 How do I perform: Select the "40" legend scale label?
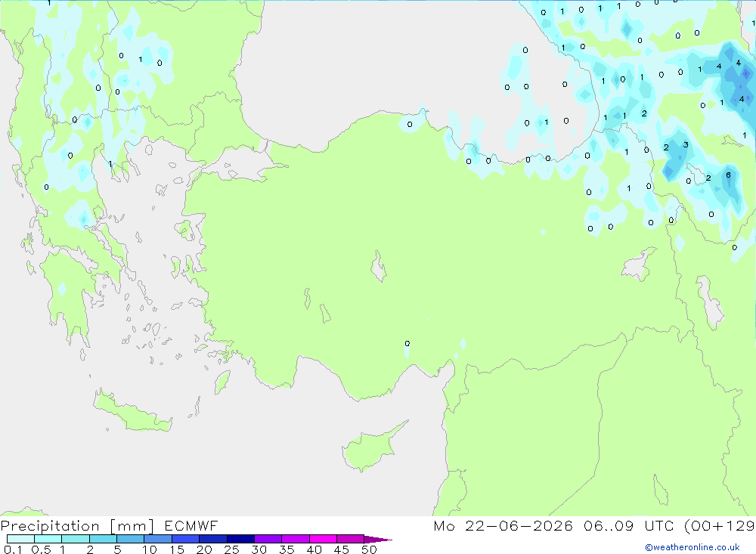click(314, 549)
